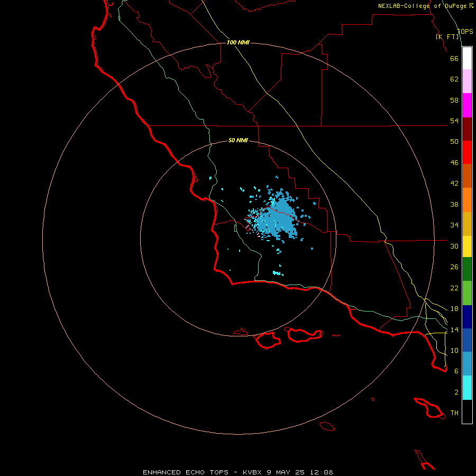
Task: Click the light green 18-22 kft swatch
Action: [467, 293]
